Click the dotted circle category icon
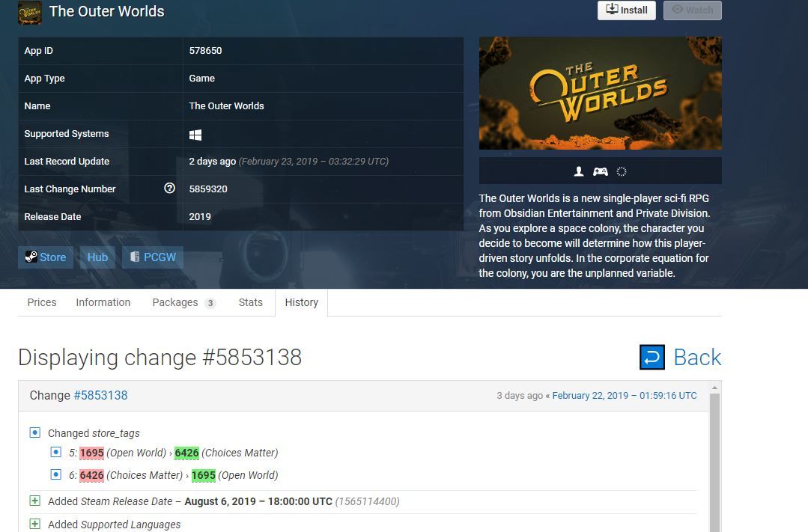This screenshot has height=532, width=808. (x=621, y=171)
